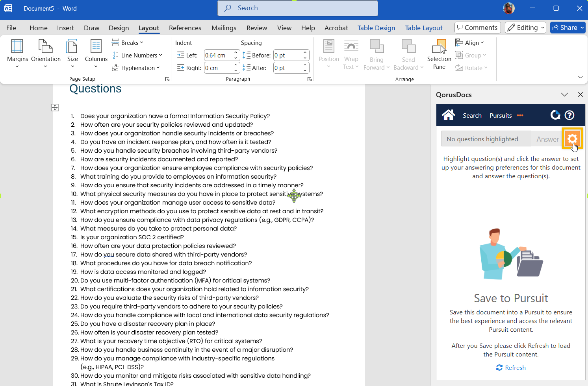Click the Comments button
Image resolution: width=588 pixels, height=386 pixels.
click(x=477, y=28)
